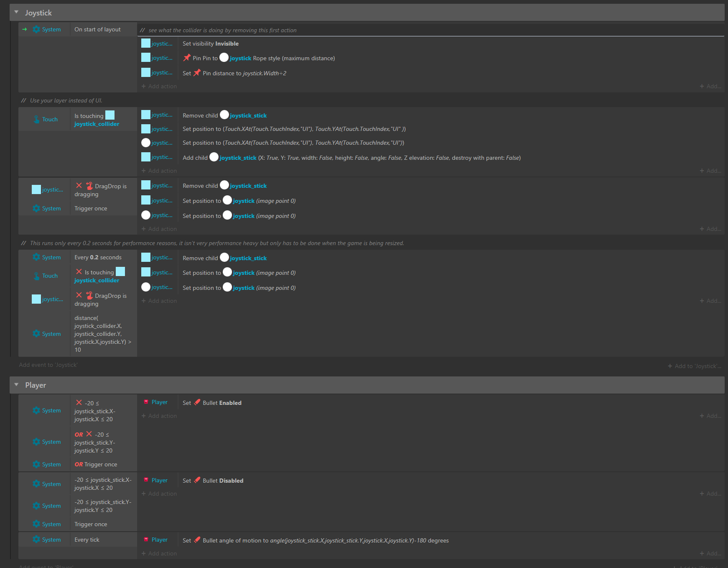
Task: Select the distance greater than 10 condition
Action: point(103,334)
